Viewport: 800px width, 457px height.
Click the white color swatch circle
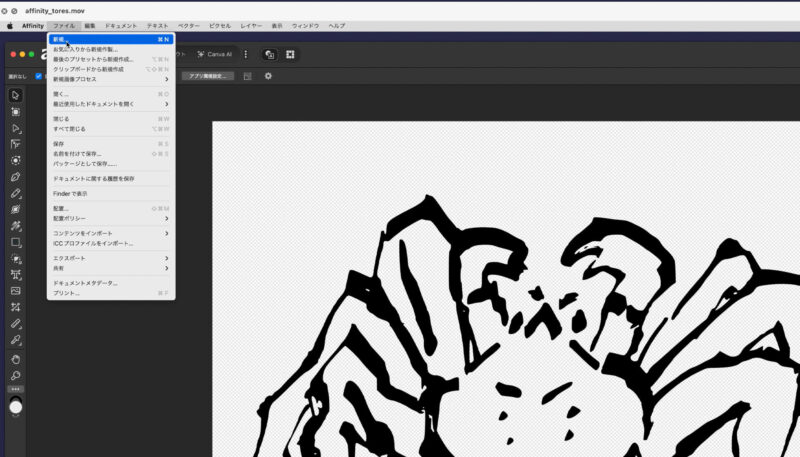[x=16, y=407]
